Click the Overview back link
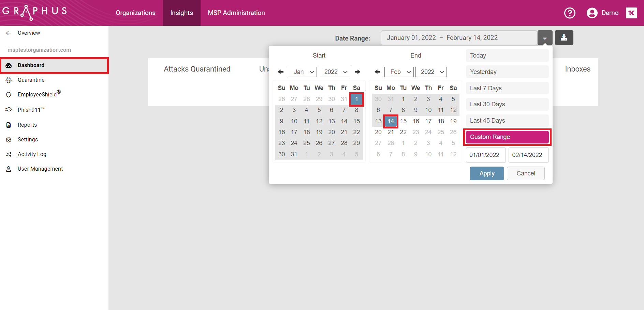 point(29,33)
